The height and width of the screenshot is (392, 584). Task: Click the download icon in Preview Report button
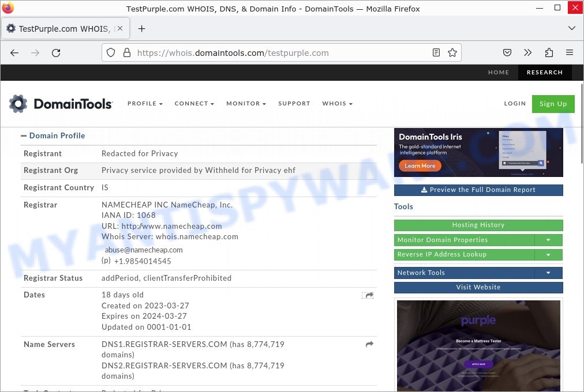pos(424,190)
